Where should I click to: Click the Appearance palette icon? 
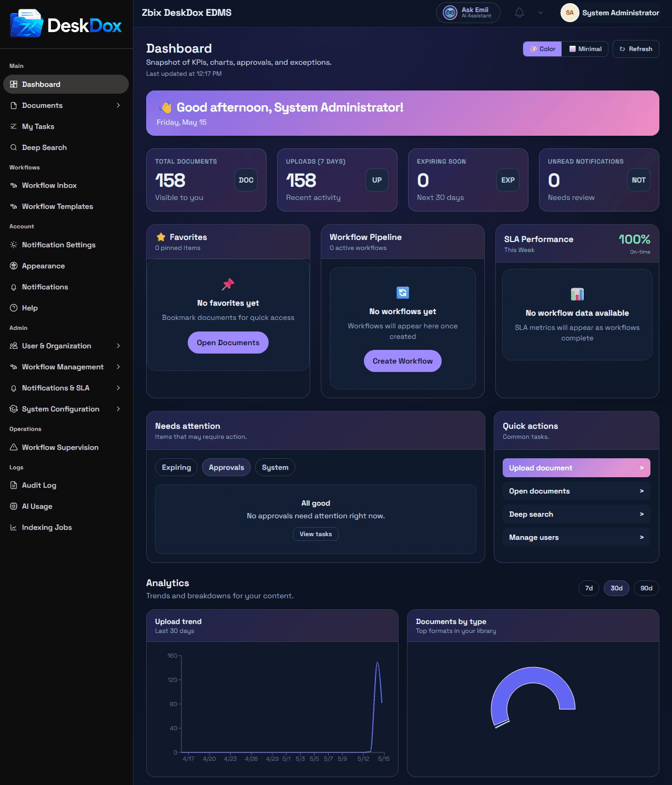pos(14,266)
